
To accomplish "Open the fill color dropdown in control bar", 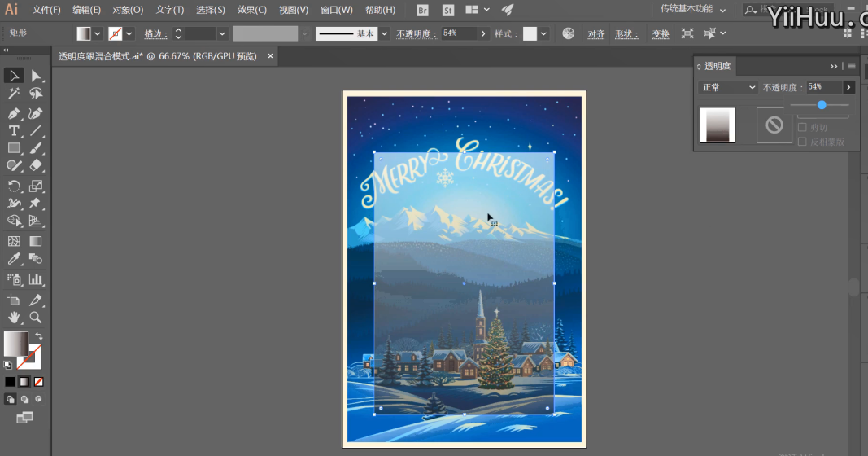I will pos(98,34).
